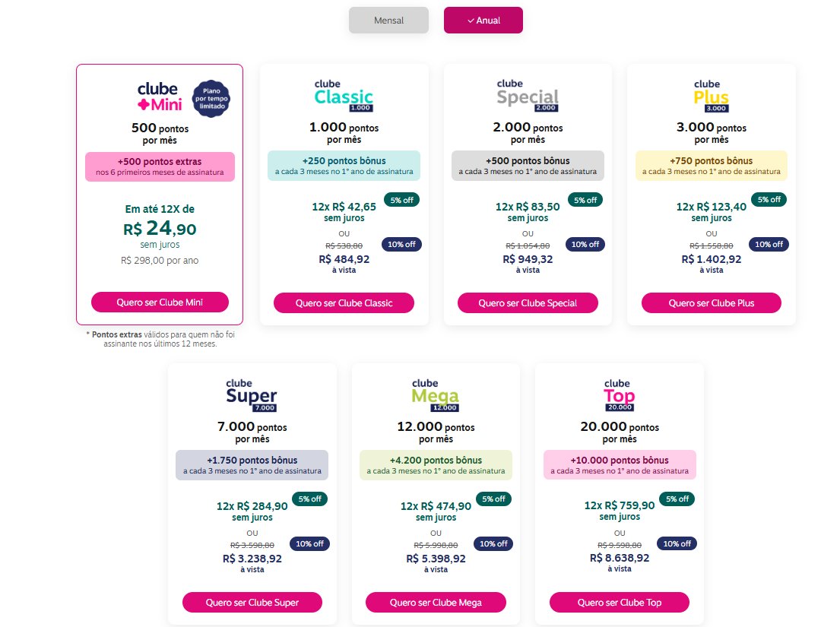Viewport: 840px width, 627px height.
Task: Select 'Quero ser Clube Plus' button
Action: (x=711, y=303)
